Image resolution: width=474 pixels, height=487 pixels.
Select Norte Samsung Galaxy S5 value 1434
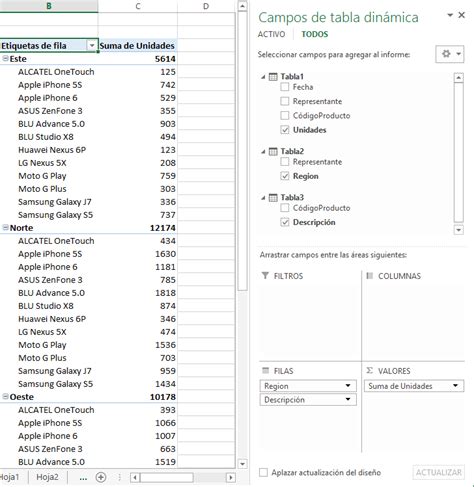coord(138,384)
